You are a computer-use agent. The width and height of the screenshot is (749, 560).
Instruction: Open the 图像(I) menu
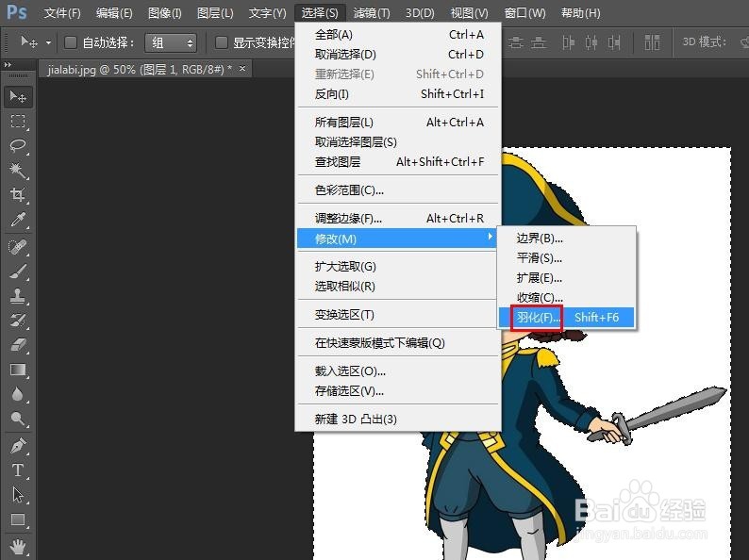point(165,13)
